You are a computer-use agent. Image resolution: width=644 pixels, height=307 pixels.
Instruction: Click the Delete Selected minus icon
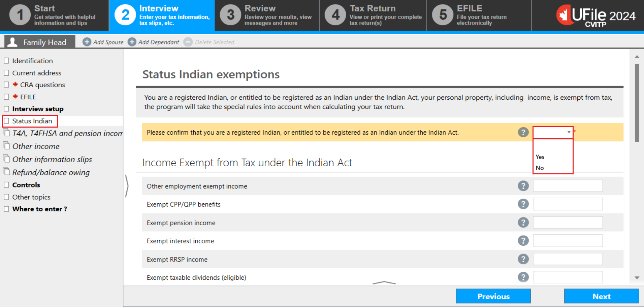(x=188, y=42)
